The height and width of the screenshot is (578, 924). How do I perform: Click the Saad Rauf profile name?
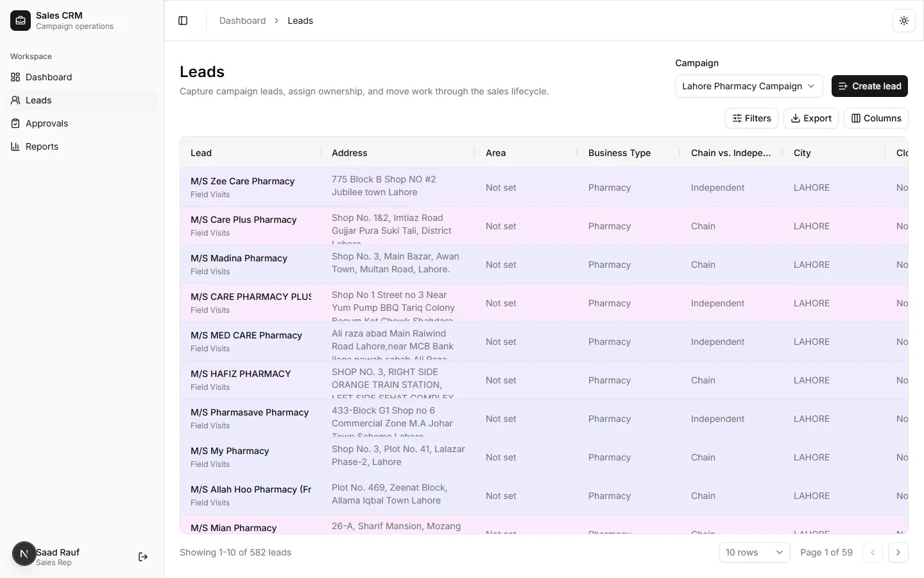coord(58,552)
